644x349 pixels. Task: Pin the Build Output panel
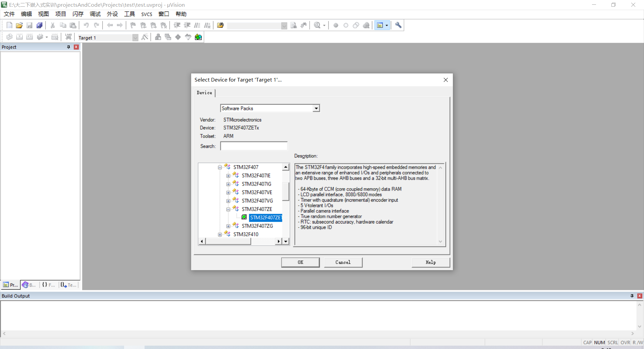[632, 296]
